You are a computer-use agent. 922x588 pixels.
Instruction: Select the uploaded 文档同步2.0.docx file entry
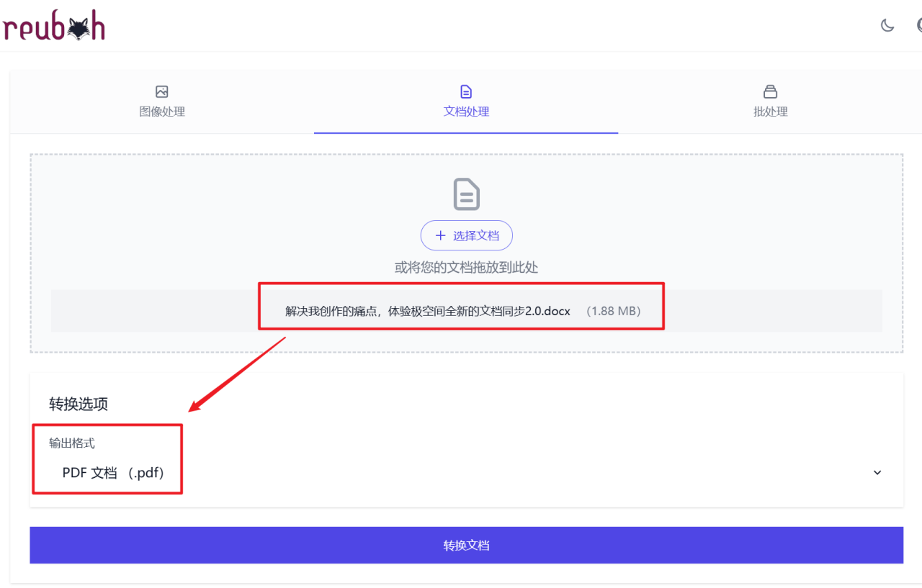(426, 311)
